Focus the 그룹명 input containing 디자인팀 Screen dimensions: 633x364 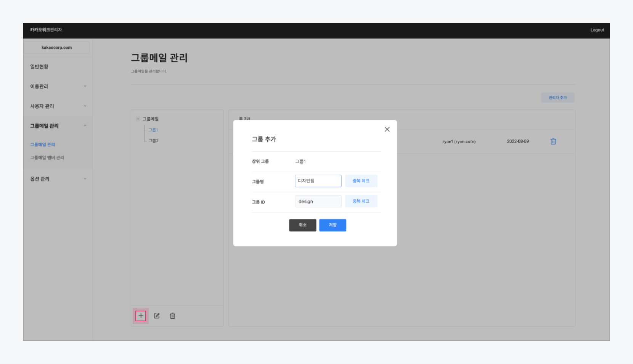tap(318, 181)
